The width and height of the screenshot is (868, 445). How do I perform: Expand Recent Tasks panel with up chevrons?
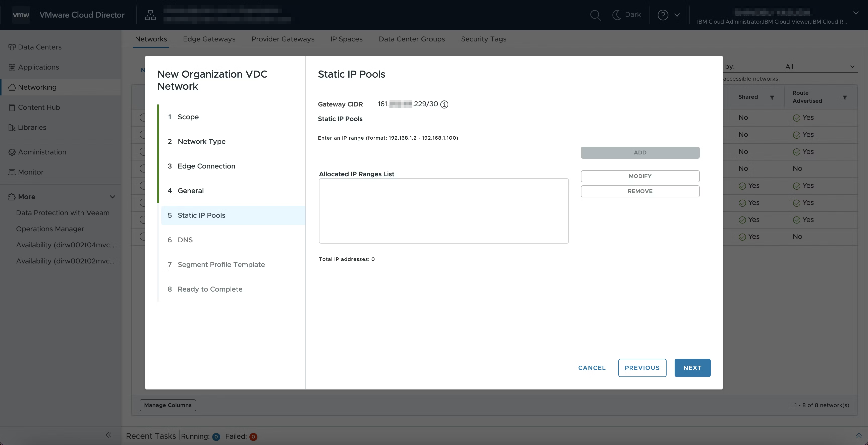coord(858,435)
